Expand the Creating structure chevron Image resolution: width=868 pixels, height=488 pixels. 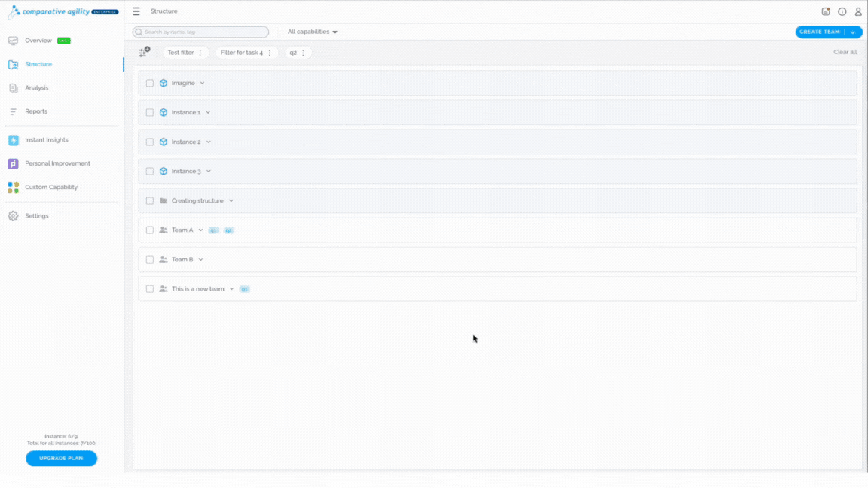click(231, 201)
